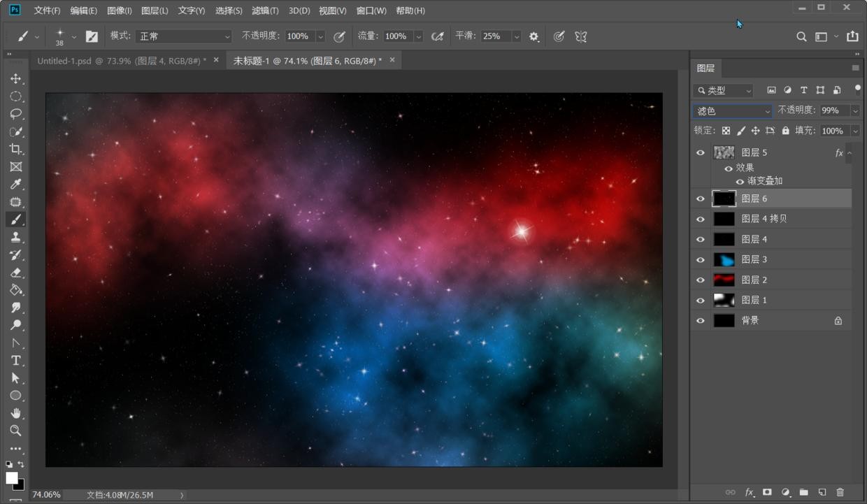Select the Horizontal Type tool

(x=15, y=361)
